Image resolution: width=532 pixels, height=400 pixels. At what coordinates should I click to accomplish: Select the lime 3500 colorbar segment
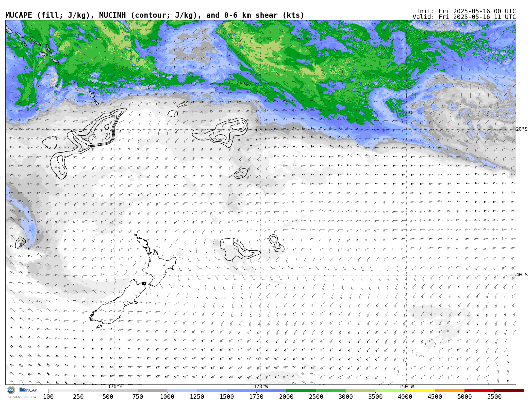point(390,391)
